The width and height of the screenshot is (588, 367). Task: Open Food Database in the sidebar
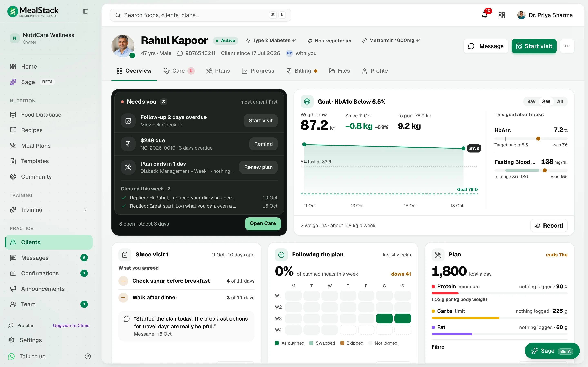[41, 115]
